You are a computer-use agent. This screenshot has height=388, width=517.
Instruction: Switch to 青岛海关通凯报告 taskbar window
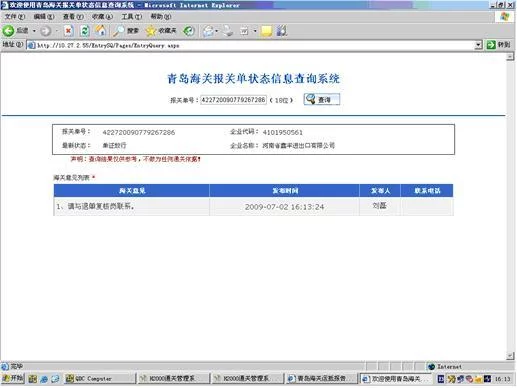coord(321,379)
